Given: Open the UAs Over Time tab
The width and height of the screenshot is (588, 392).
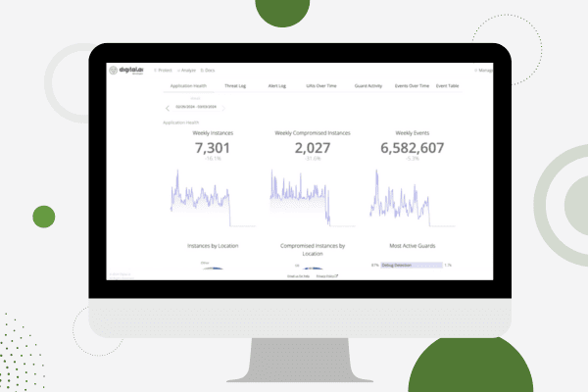Looking at the screenshot, I should [321, 86].
